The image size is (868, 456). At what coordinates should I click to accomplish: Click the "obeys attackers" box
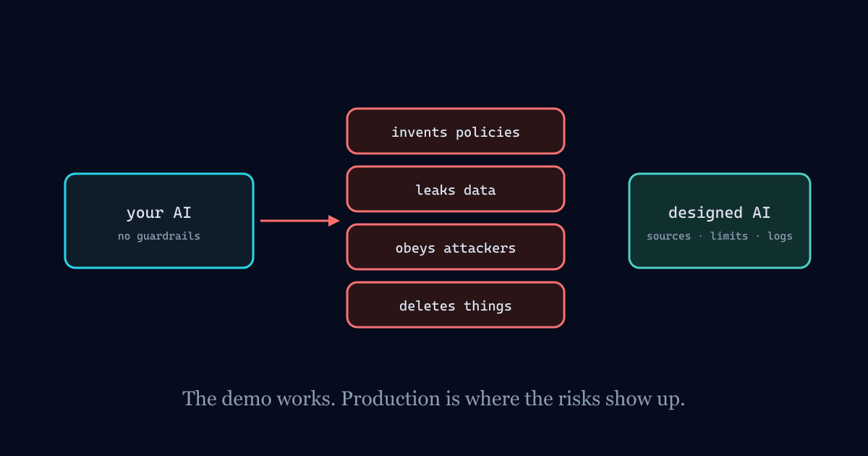(456, 247)
